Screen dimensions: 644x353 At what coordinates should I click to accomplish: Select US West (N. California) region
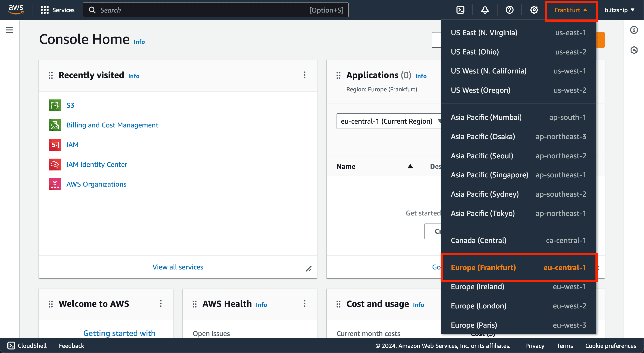tap(518, 71)
